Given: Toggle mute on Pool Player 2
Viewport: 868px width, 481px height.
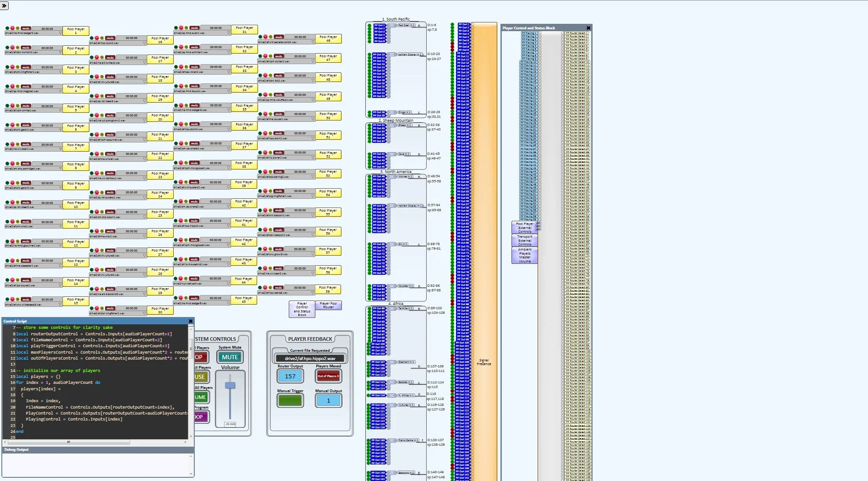Looking at the screenshot, I should click(26, 48).
